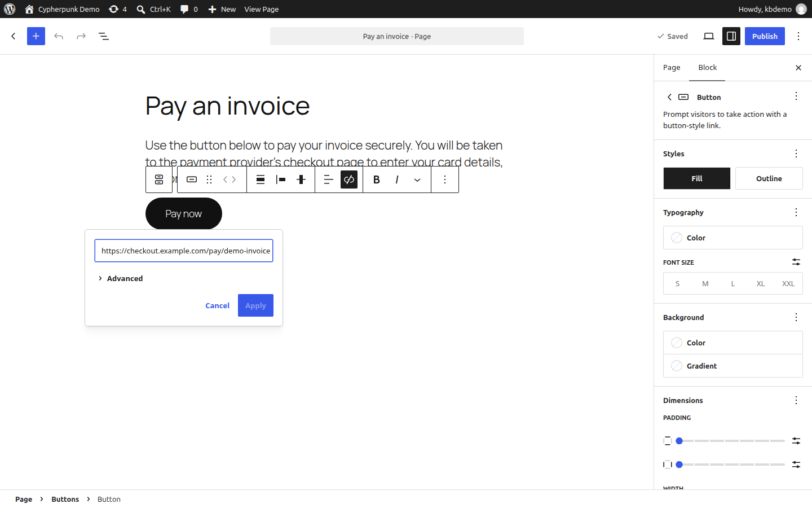Open the New content menu

[x=222, y=9]
